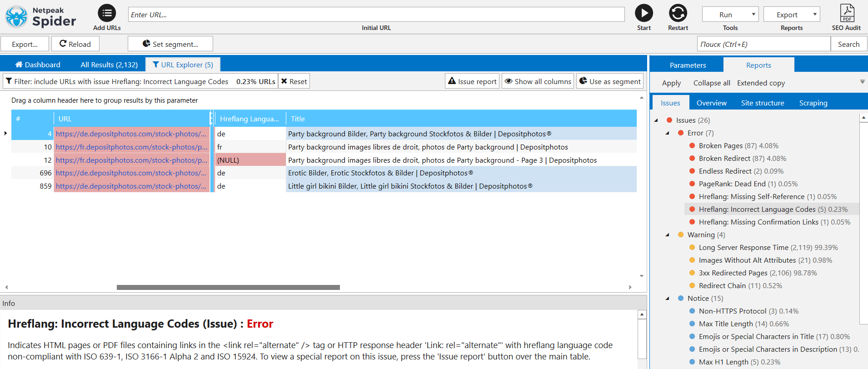This screenshot has height=369, width=868.
Task: Click the red dot beside Issues (26)
Action: 669,120
